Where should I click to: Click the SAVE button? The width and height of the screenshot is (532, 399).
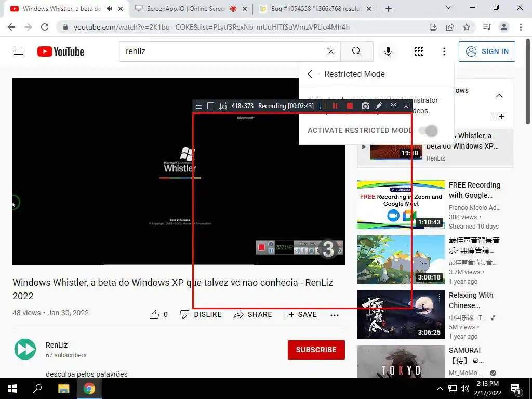pos(300,314)
